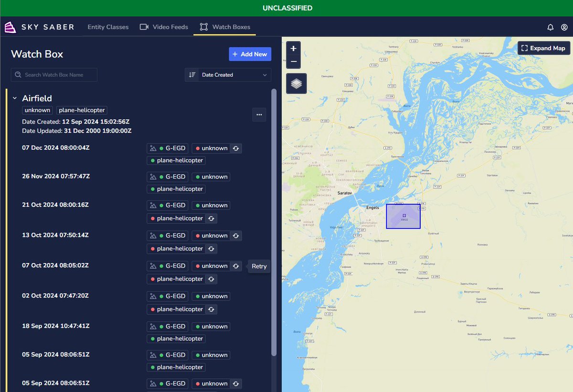Open the user account profile icon

(564, 27)
